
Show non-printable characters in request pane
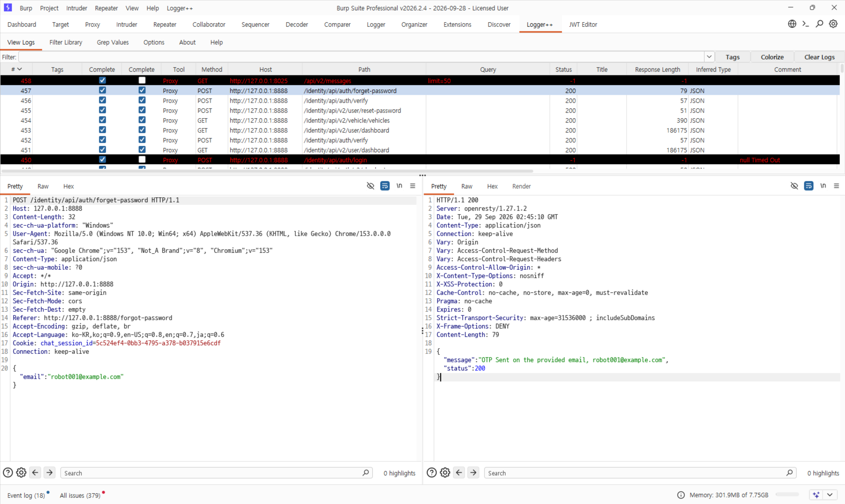tap(399, 186)
